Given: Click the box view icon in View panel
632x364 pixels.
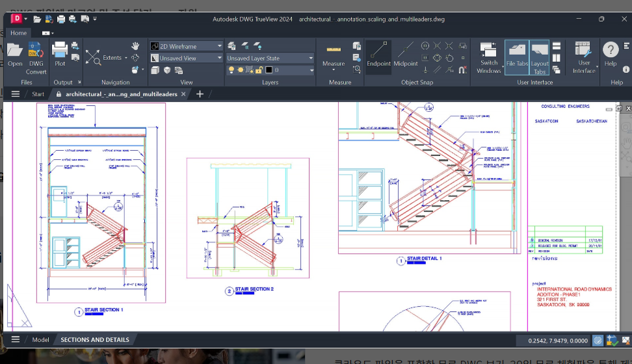Looking at the screenshot, I should click(155, 70).
